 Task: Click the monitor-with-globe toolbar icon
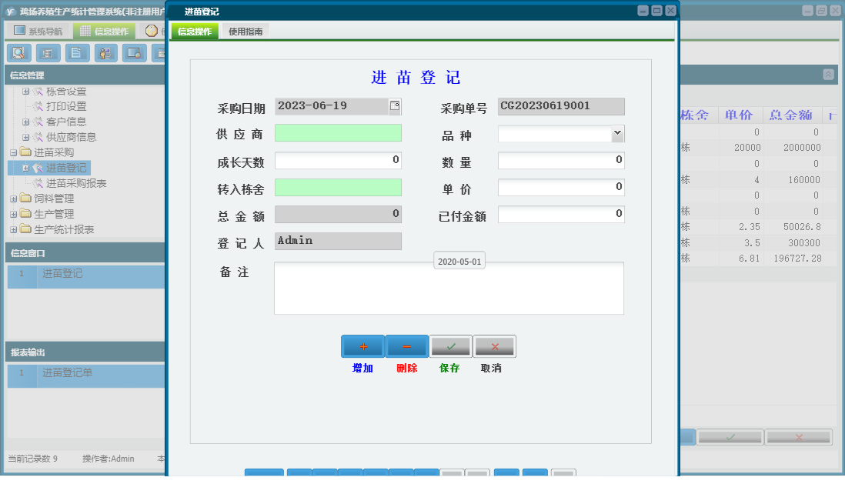click(134, 53)
